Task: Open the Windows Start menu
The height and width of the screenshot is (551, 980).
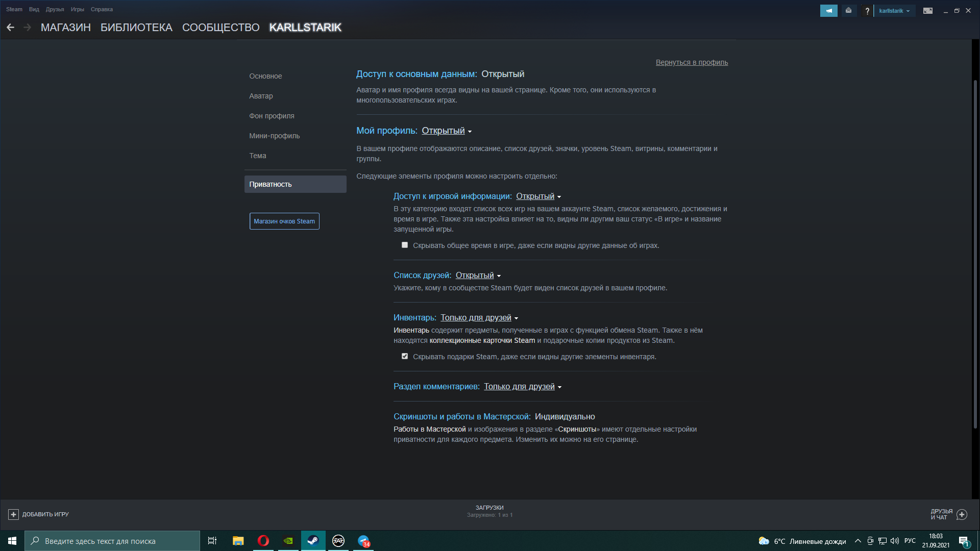Action: 12,541
